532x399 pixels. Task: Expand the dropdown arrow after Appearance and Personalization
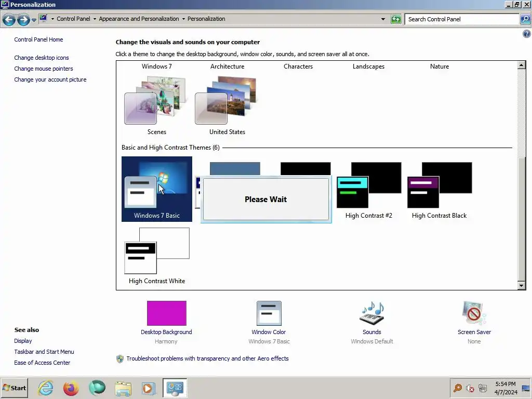point(183,19)
